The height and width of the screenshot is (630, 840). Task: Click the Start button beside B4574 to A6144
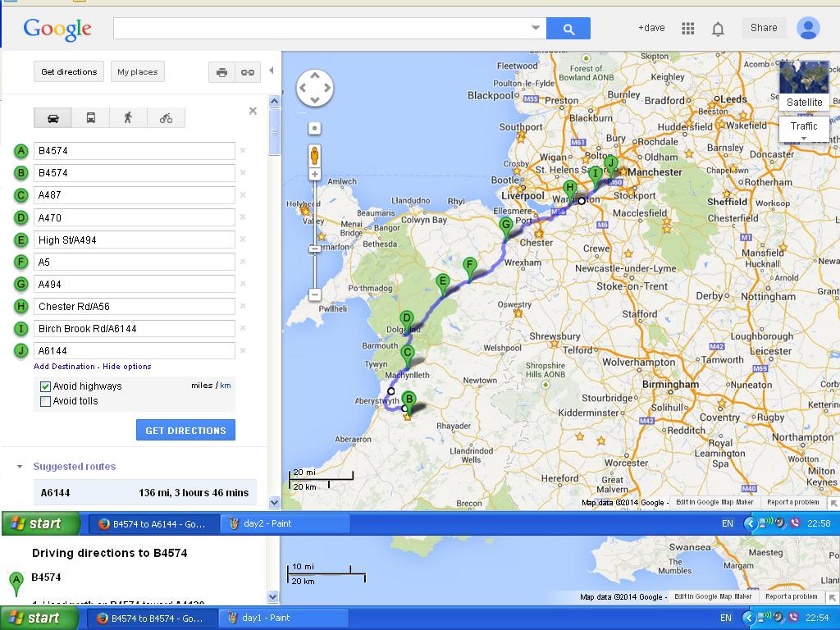[x=41, y=523]
